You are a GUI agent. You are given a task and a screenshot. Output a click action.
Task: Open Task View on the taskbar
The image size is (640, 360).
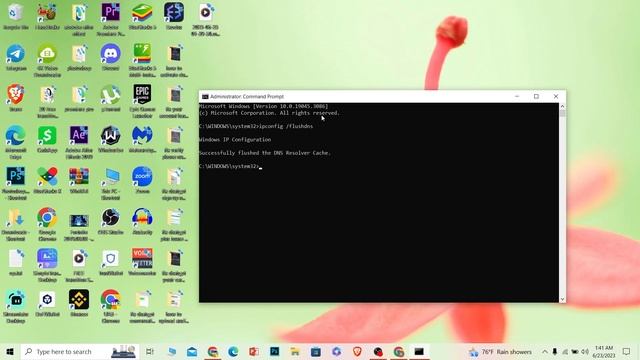click(x=150, y=351)
